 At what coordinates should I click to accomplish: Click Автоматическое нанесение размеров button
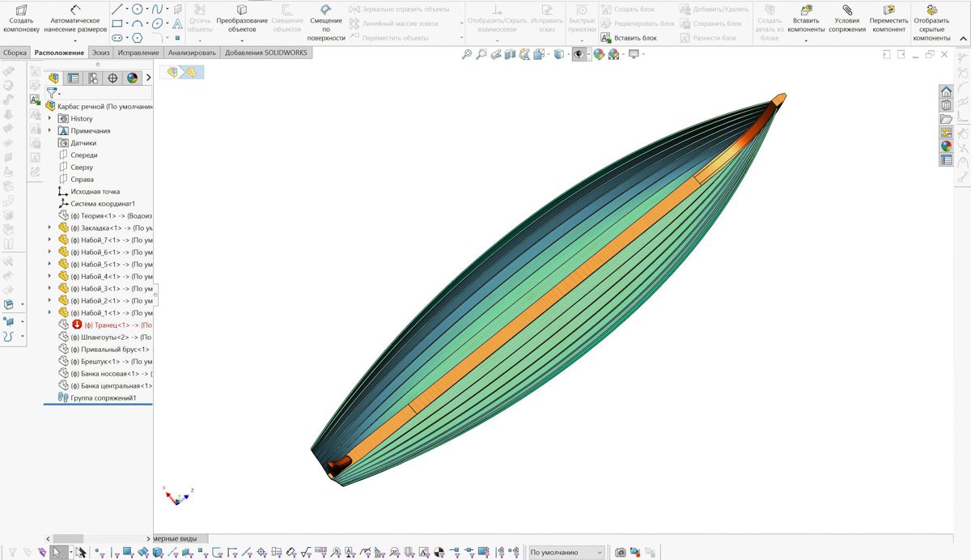click(75, 19)
